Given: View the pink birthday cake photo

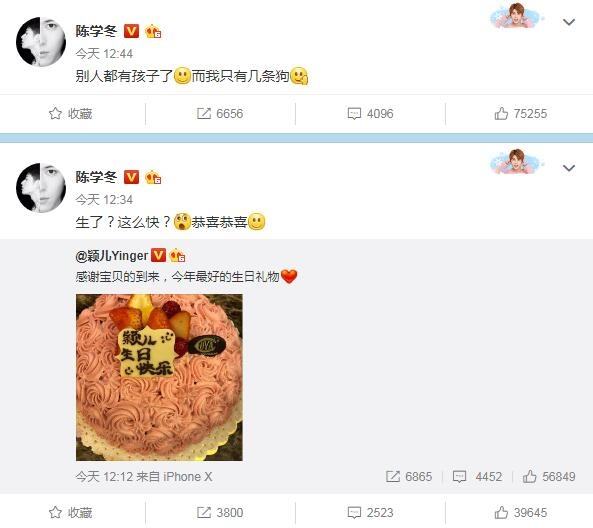Looking at the screenshot, I should tap(159, 377).
